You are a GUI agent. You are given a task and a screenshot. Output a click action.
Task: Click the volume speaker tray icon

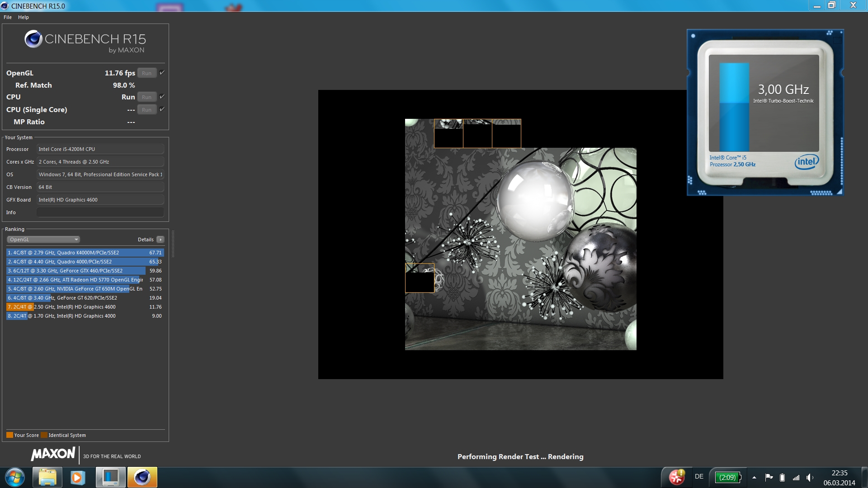[809, 478]
